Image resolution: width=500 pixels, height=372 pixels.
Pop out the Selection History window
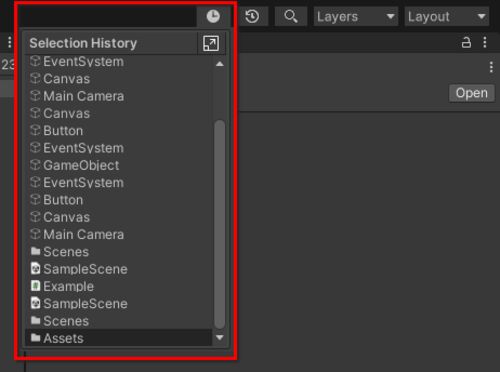[211, 43]
